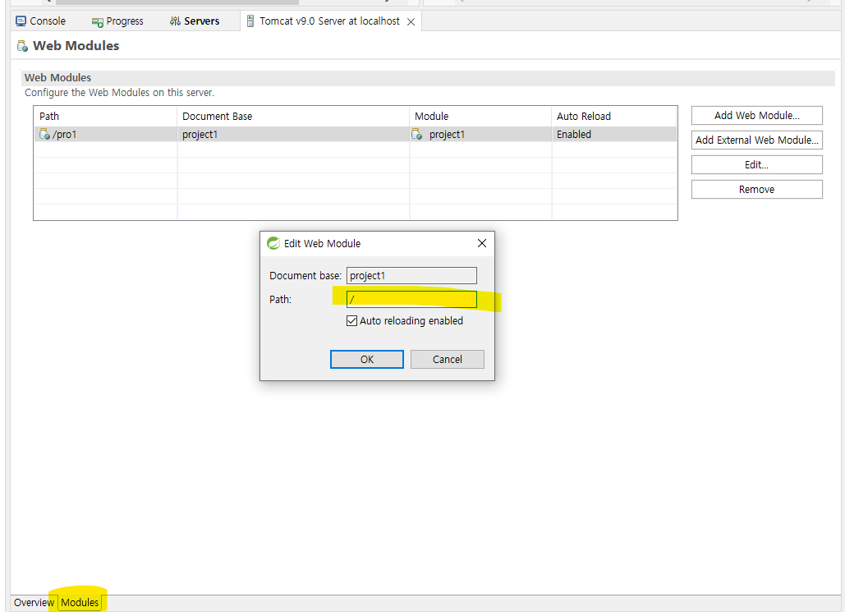Screen dimensions: 845x616
Task: Click the Spring leaf icon in Edit Web Module dialog
Action: (x=273, y=243)
